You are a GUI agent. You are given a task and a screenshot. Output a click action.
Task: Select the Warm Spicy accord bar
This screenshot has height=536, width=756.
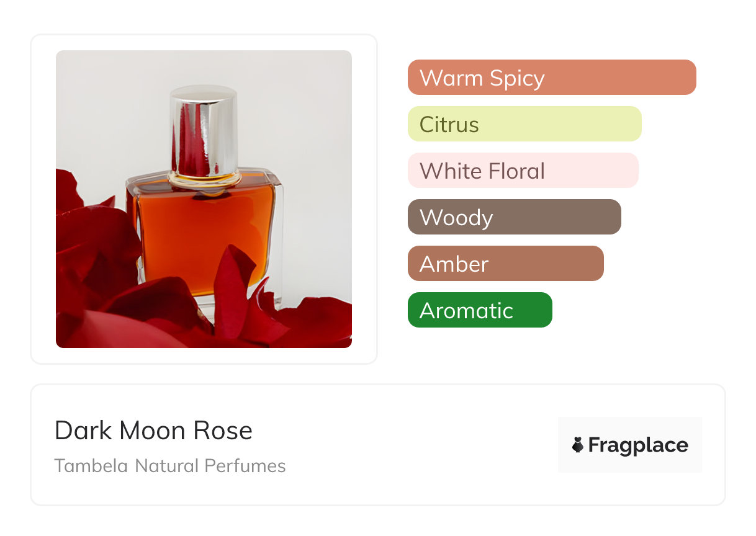pyautogui.click(x=551, y=78)
